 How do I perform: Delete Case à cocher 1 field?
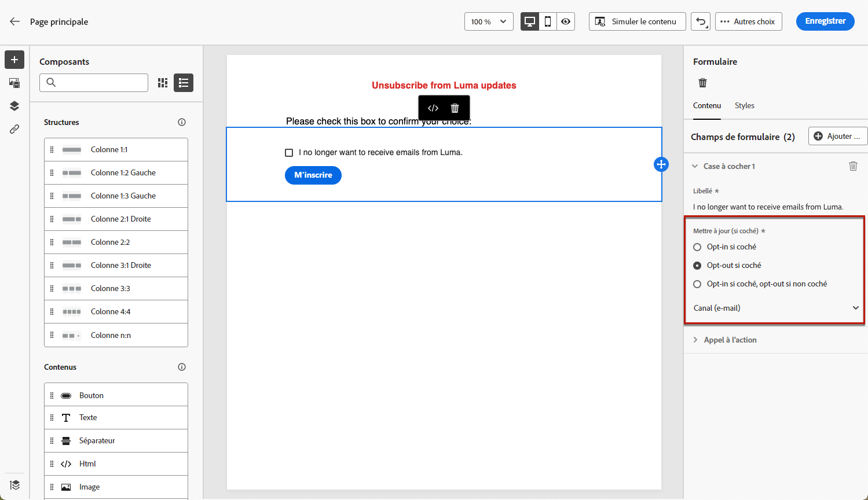pos(853,166)
